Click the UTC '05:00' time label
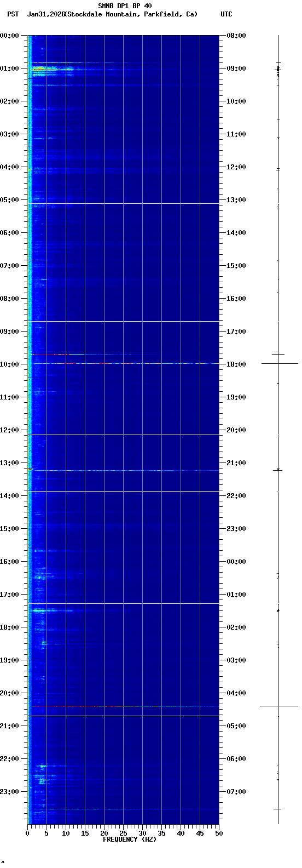This screenshot has width=302, height=868. point(236,726)
